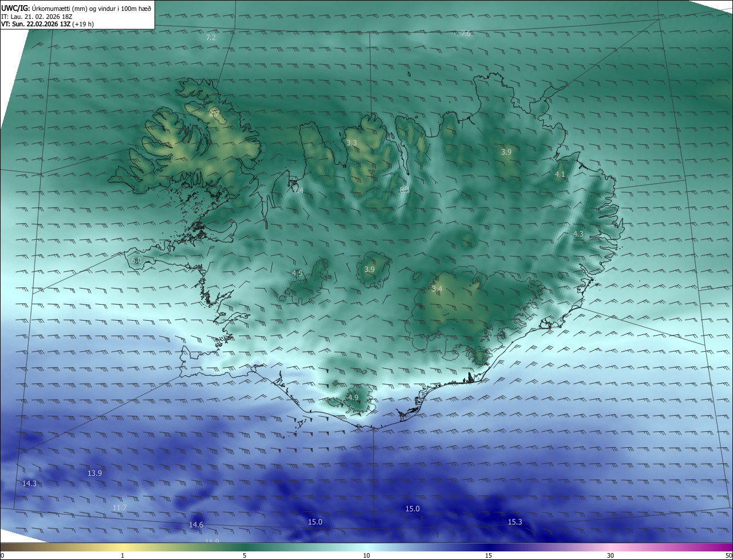Screen dimensions: 733x560
Task: Click the partly hidden 11.9 value label
Action: point(212,541)
